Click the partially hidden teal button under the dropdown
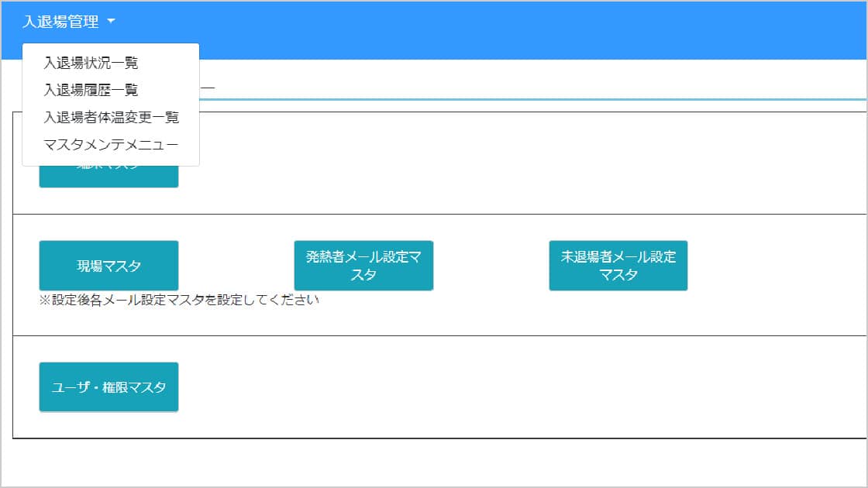Viewport: 868px width, 488px height. tap(108, 177)
